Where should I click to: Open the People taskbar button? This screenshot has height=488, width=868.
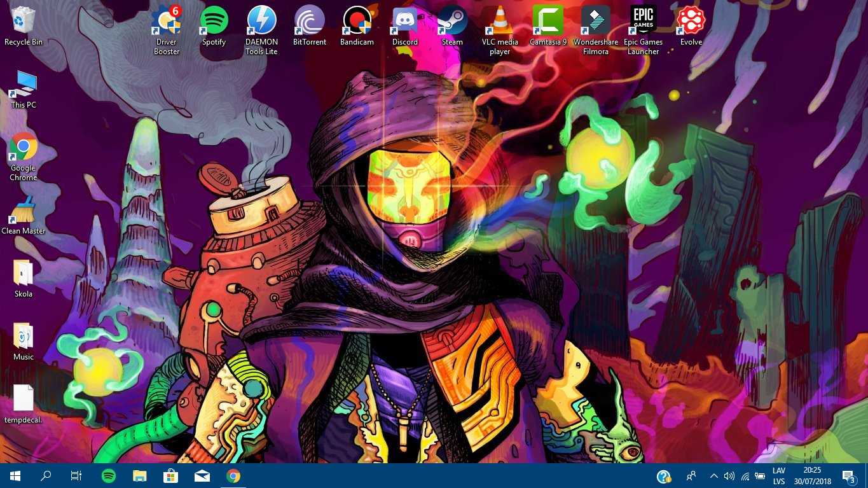pyautogui.click(x=691, y=475)
